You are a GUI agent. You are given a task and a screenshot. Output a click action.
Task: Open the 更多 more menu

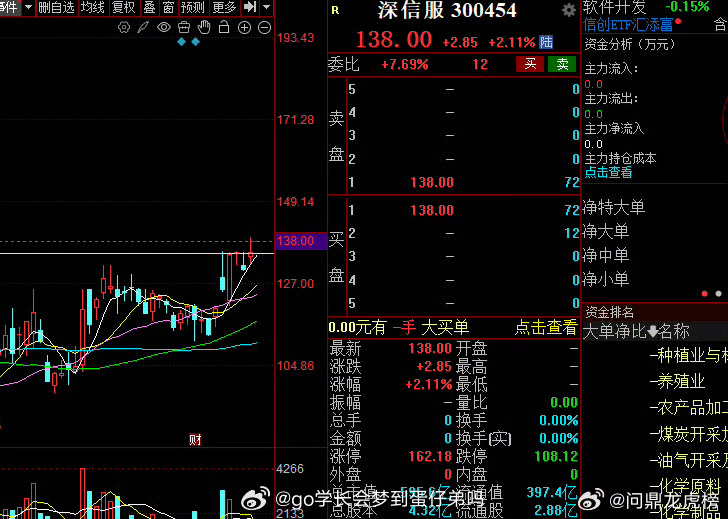224,7
